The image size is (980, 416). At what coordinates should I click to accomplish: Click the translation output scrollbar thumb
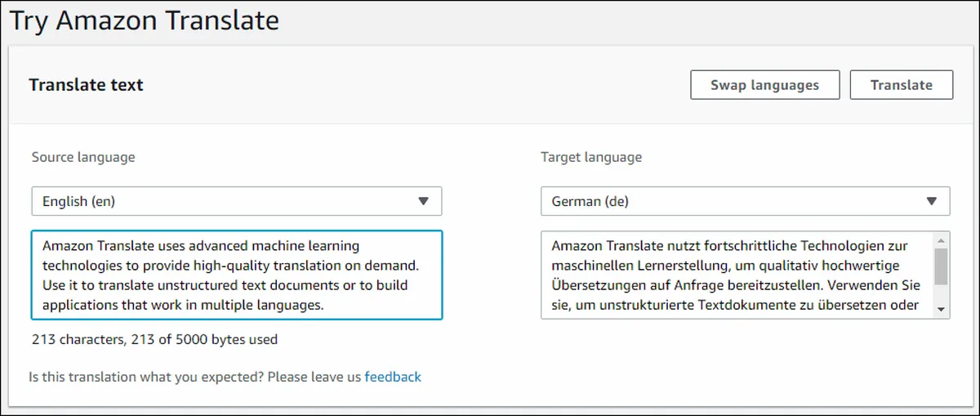pos(941,266)
